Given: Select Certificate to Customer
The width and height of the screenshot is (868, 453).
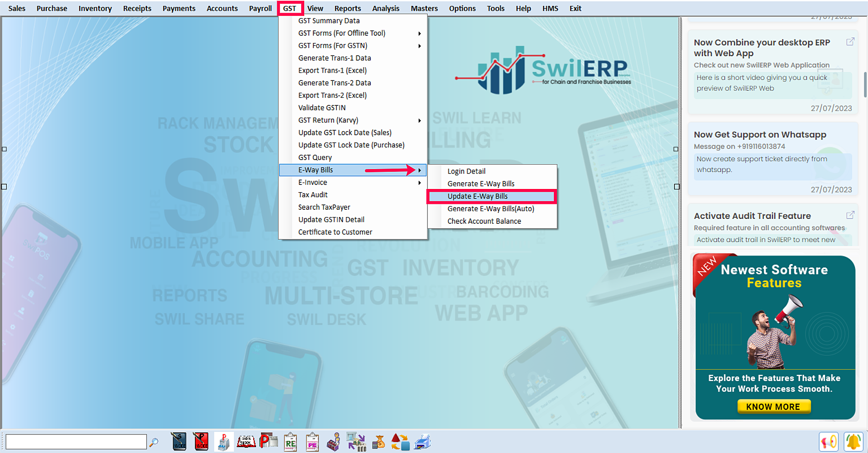Looking at the screenshot, I should pos(353,232).
